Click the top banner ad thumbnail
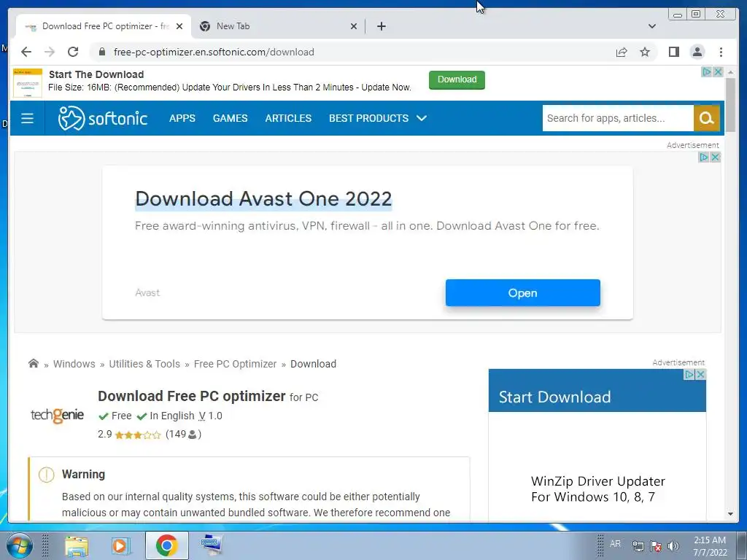This screenshot has height=560, width=747. [28, 83]
